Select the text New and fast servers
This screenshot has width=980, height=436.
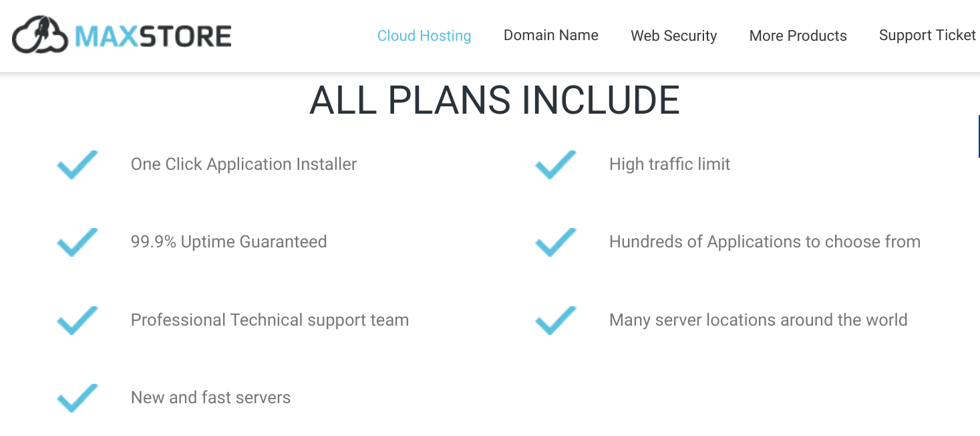coord(211,398)
